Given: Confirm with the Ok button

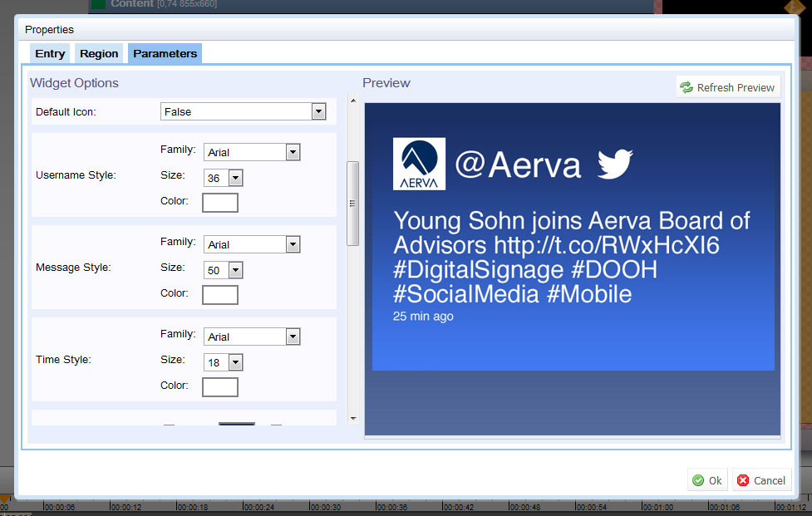Looking at the screenshot, I should tap(707, 480).
